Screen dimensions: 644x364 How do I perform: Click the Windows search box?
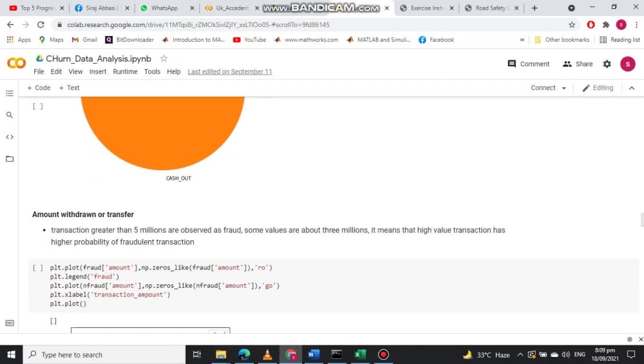click(104, 354)
